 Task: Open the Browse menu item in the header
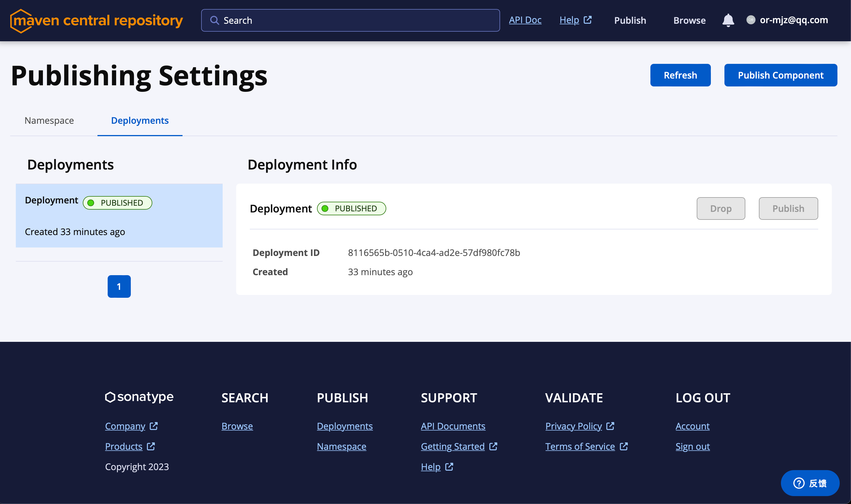(x=690, y=20)
